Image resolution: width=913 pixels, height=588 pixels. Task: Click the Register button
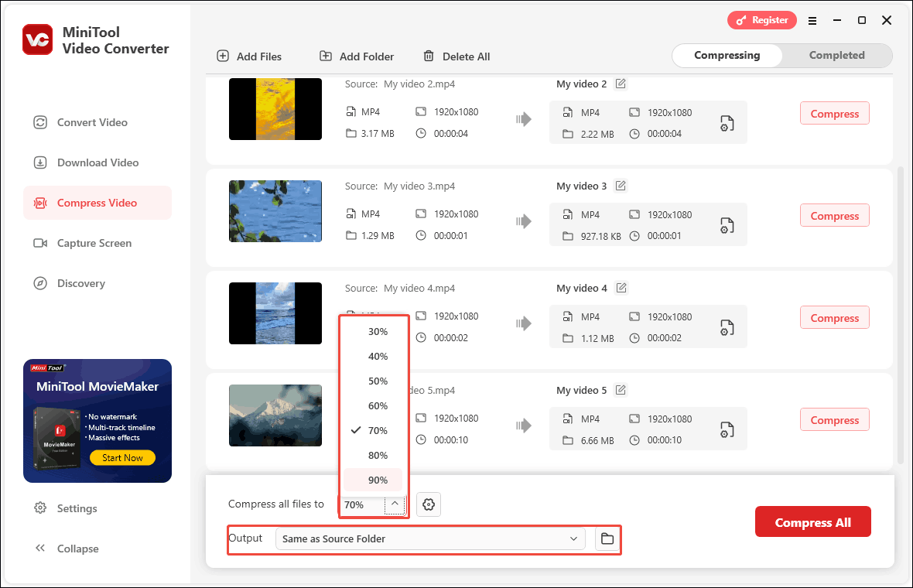(x=761, y=20)
